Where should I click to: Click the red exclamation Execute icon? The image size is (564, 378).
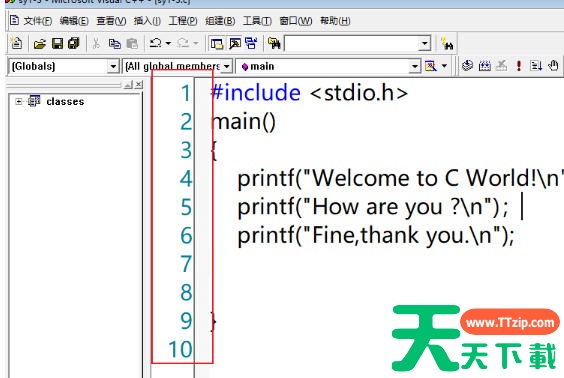518,66
